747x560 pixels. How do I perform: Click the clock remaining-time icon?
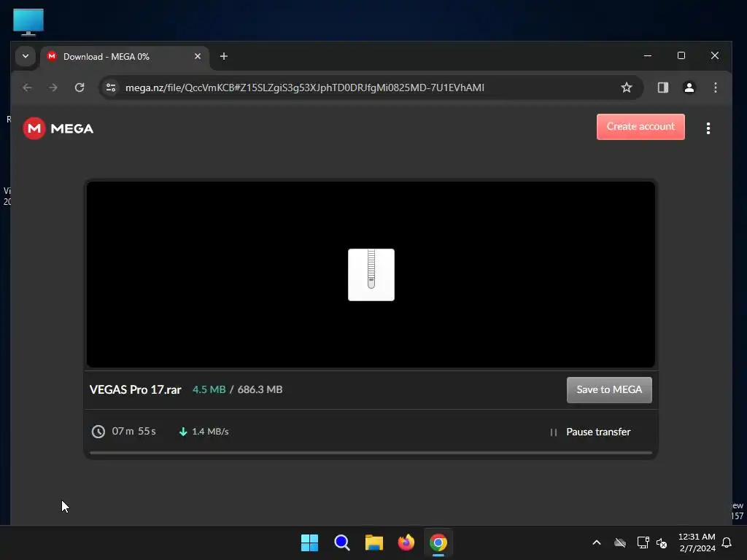click(x=98, y=432)
